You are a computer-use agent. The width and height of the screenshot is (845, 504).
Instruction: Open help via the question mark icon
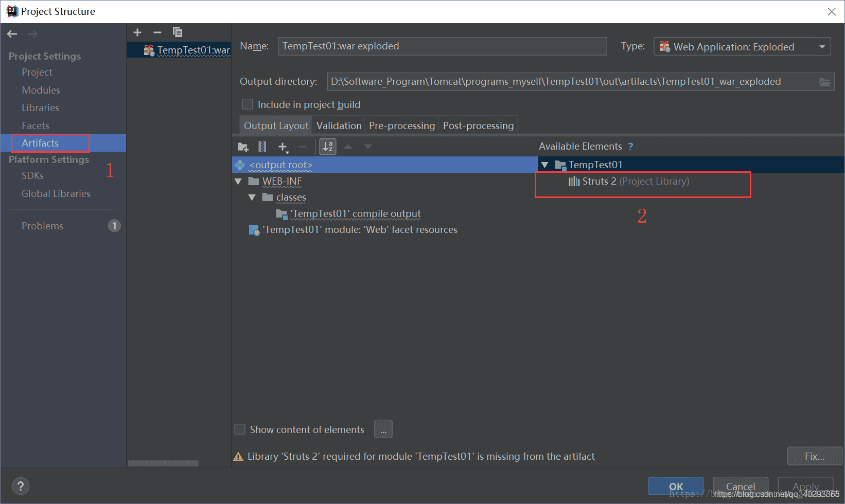pyautogui.click(x=21, y=485)
